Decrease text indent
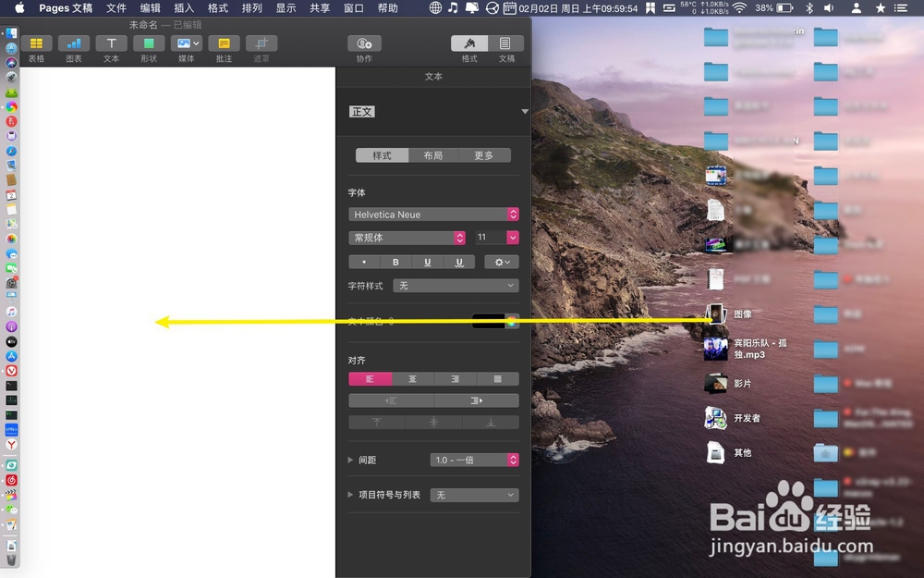This screenshot has width=924, height=578. 391,400
